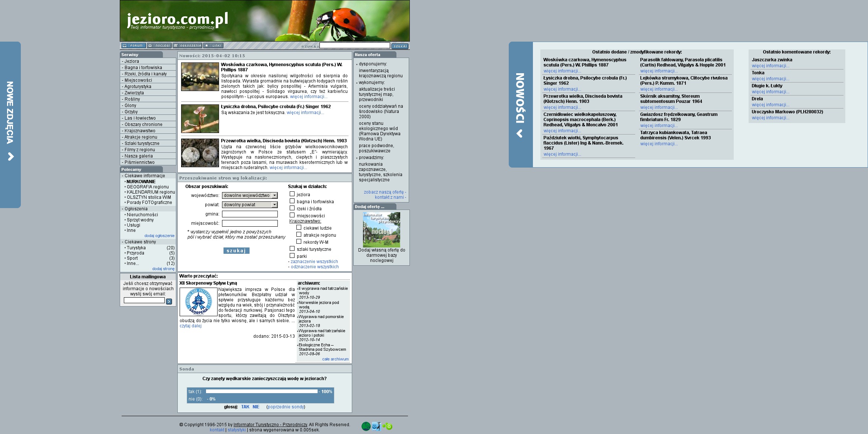Submit mailing list email arrow button
The image size is (868, 434).
point(169,301)
